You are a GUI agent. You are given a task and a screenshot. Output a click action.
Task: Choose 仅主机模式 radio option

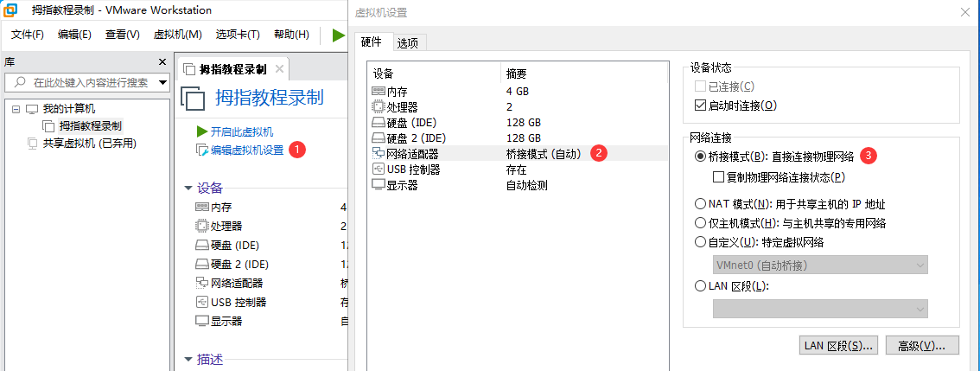[x=701, y=223]
